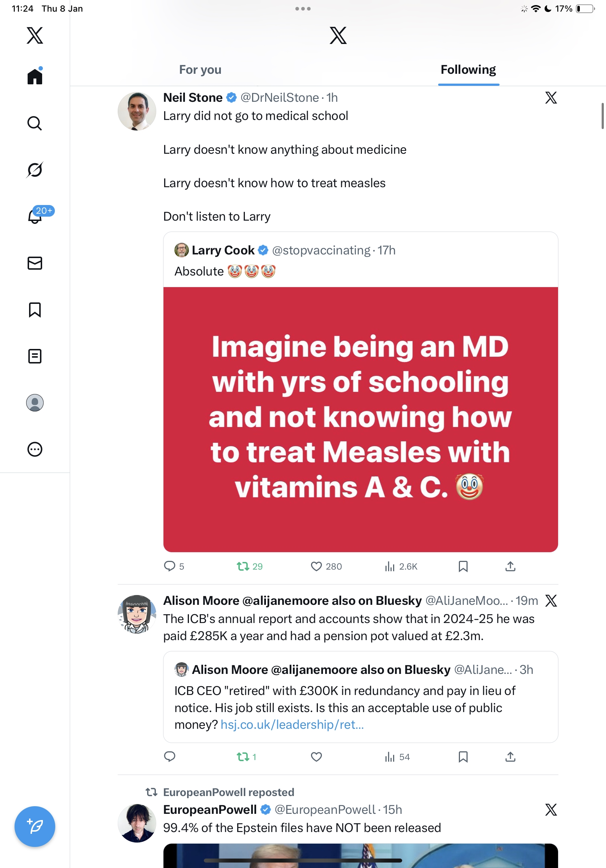Viewport: 606px width, 868px height.
Task: Open the More circle menu in sidebar
Action: [x=35, y=450]
